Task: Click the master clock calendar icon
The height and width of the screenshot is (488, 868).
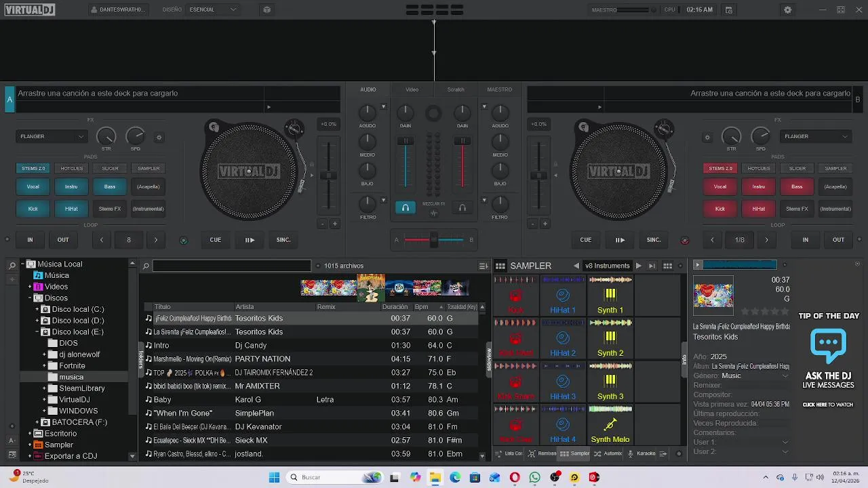Action: 729,10
